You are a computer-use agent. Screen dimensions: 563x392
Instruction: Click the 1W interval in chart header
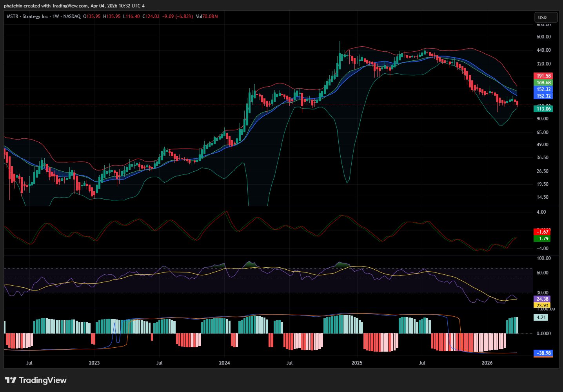[x=56, y=16]
